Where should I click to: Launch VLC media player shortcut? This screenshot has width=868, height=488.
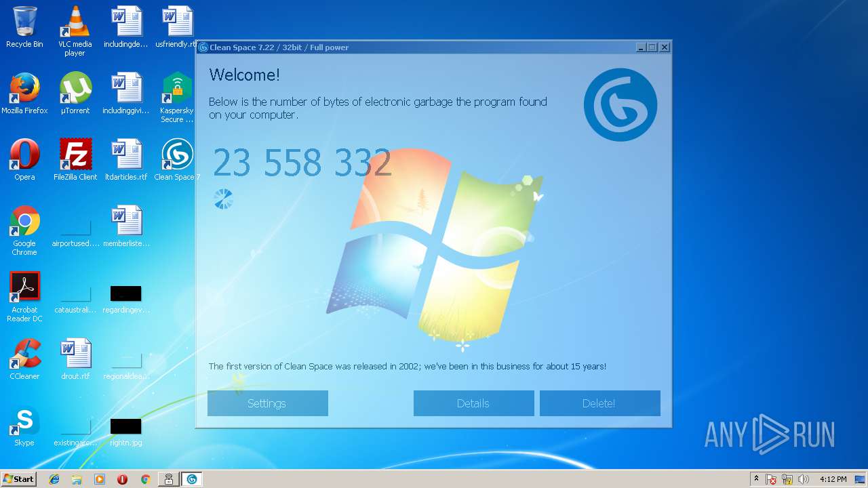pyautogui.click(x=75, y=30)
